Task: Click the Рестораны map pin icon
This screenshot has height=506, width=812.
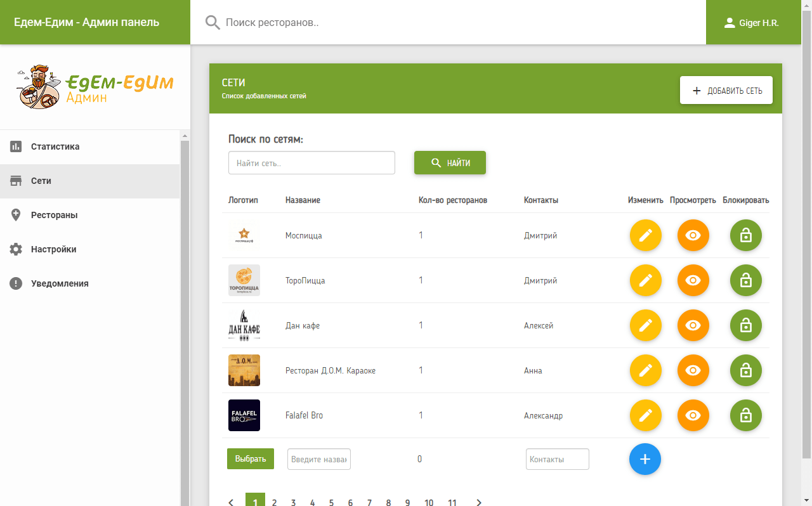Action: coord(16,215)
